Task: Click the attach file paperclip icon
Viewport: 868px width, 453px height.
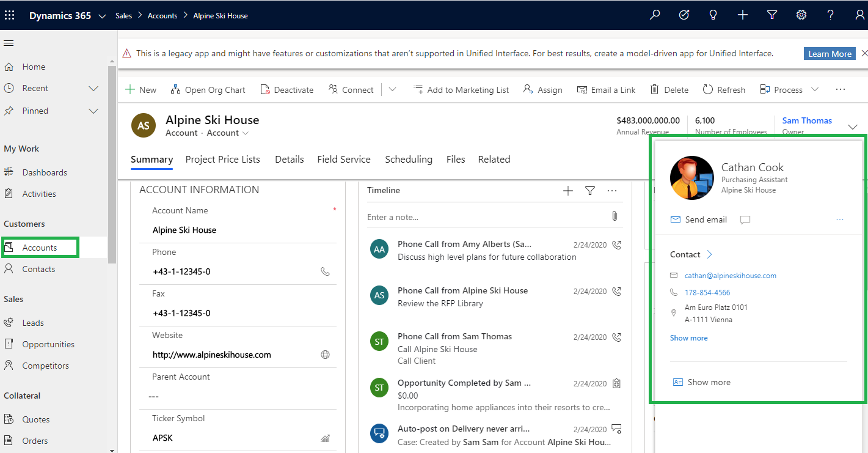Action: tap(615, 216)
